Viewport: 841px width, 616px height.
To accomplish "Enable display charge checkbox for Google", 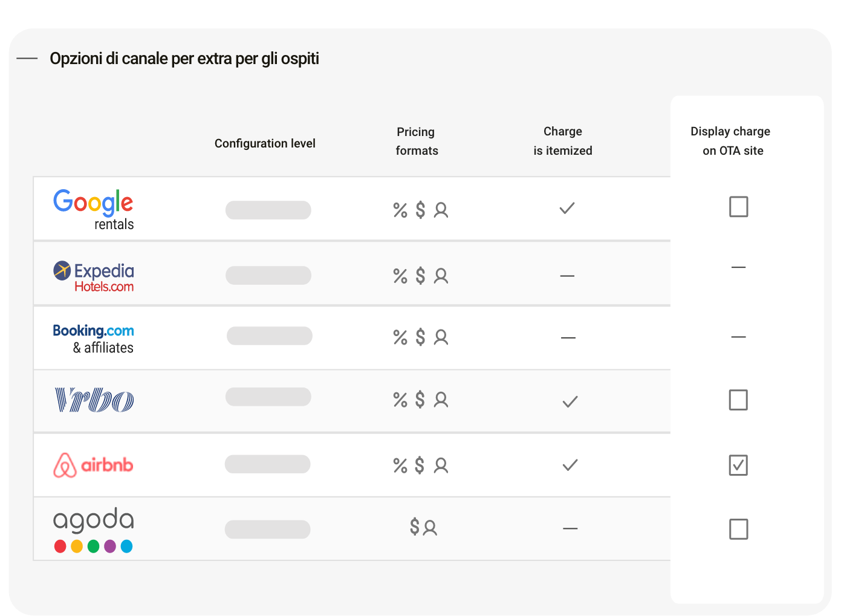I will pos(738,207).
